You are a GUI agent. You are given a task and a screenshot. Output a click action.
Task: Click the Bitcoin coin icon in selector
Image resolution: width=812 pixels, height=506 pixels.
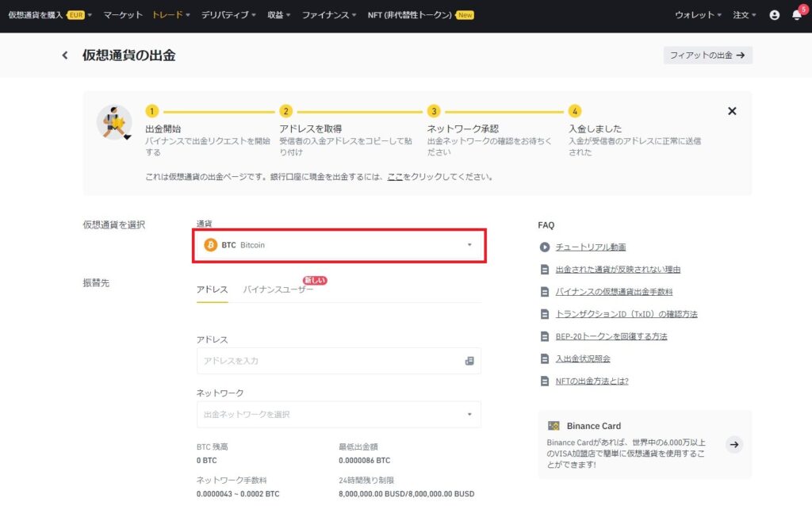pos(211,245)
